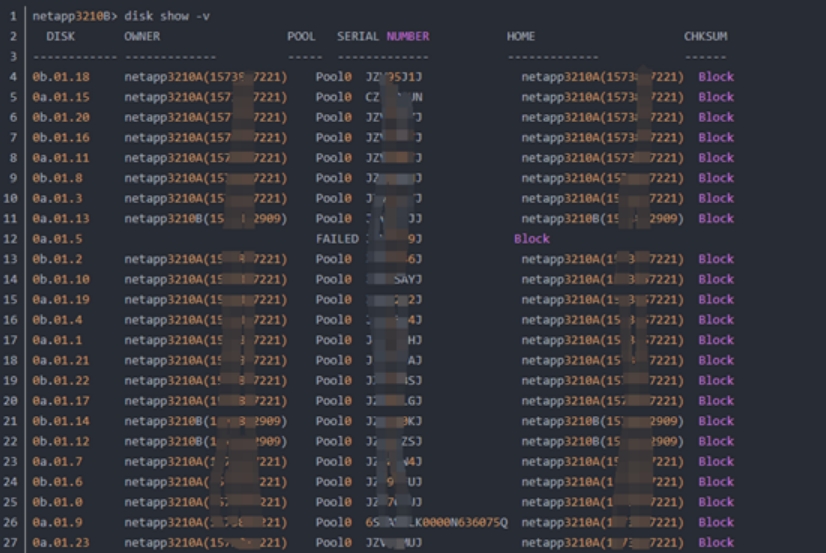Select the failed disk 0a.01.5
The image size is (826, 553).
click(57, 239)
